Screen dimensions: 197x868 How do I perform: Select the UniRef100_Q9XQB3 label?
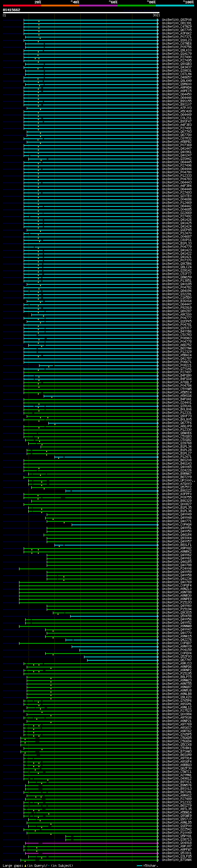(x=177, y=64)
